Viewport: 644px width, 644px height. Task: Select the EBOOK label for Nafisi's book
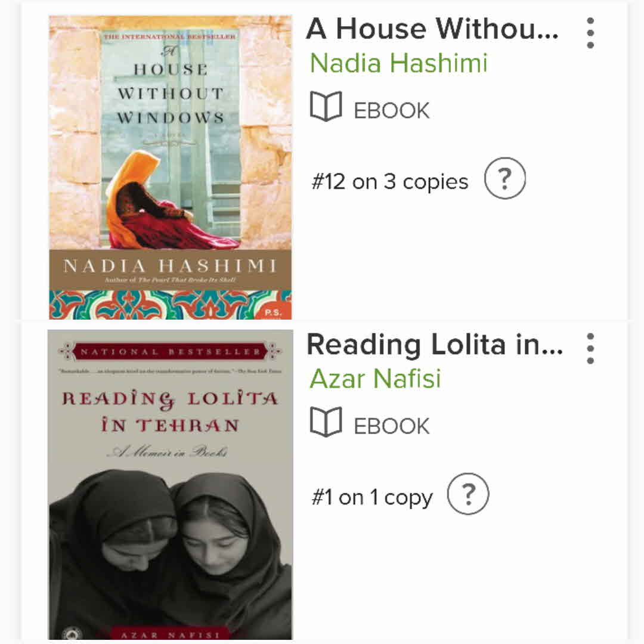tap(391, 426)
